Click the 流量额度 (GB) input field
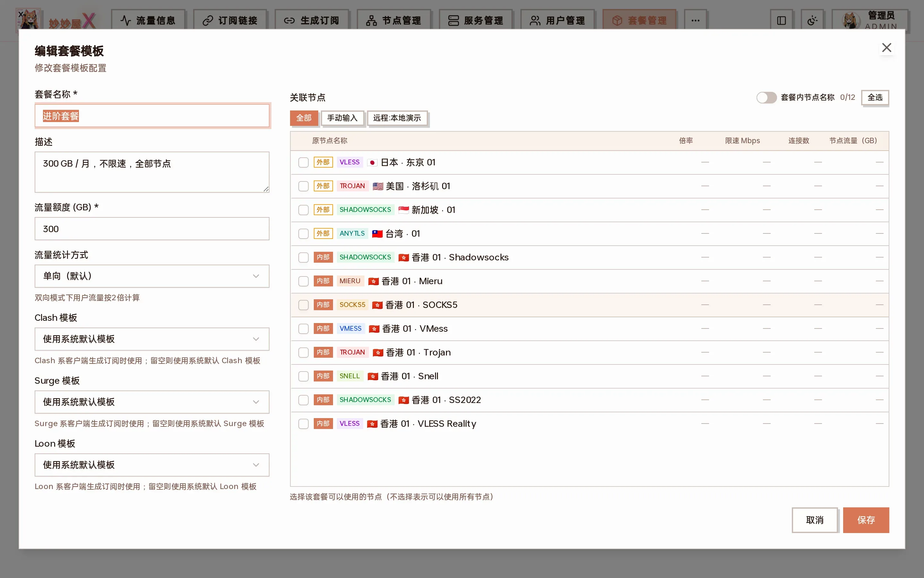Image resolution: width=924 pixels, height=578 pixels. pos(152,229)
